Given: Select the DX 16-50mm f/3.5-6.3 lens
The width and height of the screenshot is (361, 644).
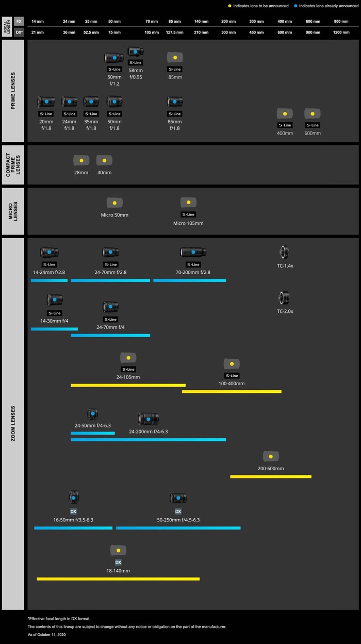Looking at the screenshot, I should (73, 497).
